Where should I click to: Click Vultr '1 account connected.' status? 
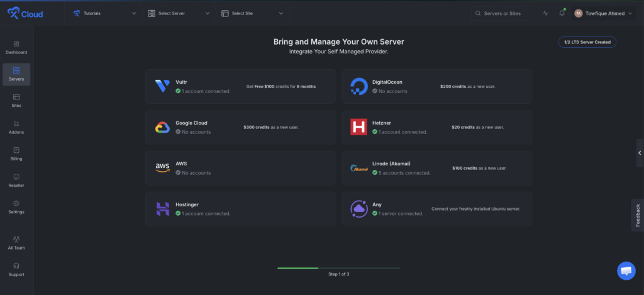203,91
